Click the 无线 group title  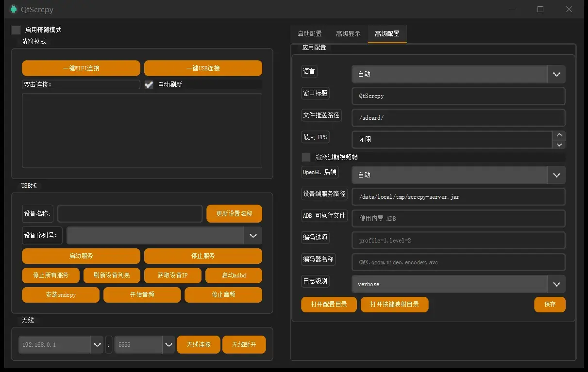28,321
